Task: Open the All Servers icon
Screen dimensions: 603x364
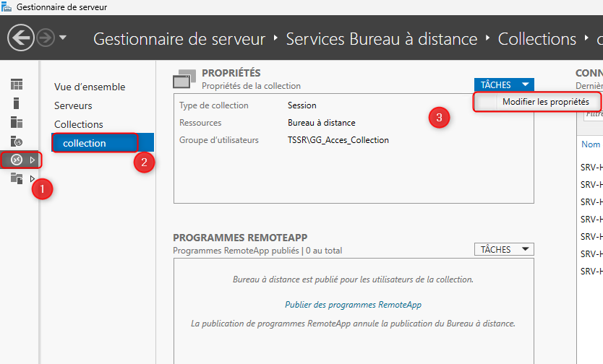Action: pyautogui.click(x=17, y=122)
